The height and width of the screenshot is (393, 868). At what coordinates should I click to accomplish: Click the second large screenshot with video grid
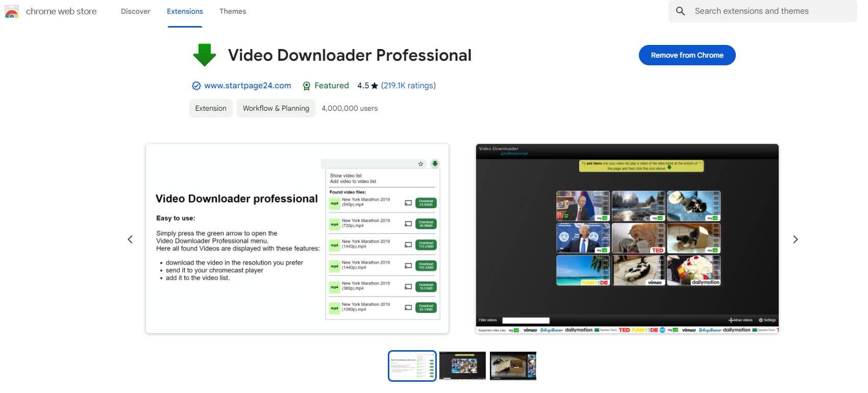[x=627, y=239]
